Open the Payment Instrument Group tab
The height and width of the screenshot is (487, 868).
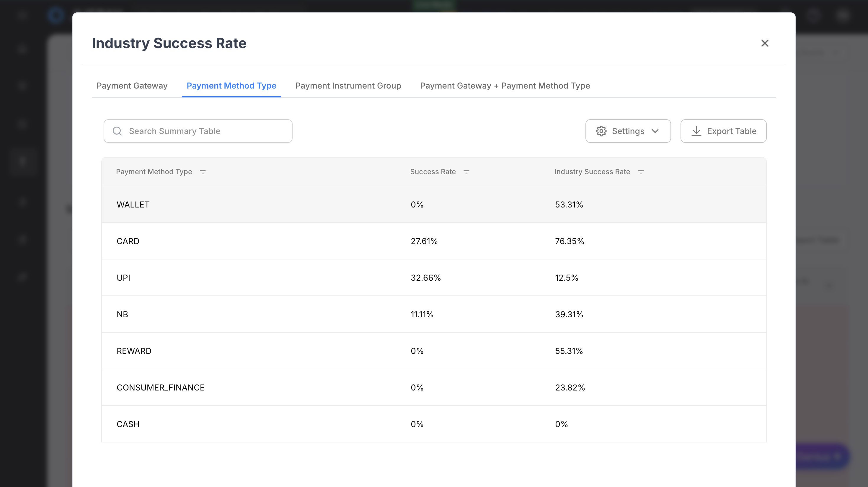[348, 86]
